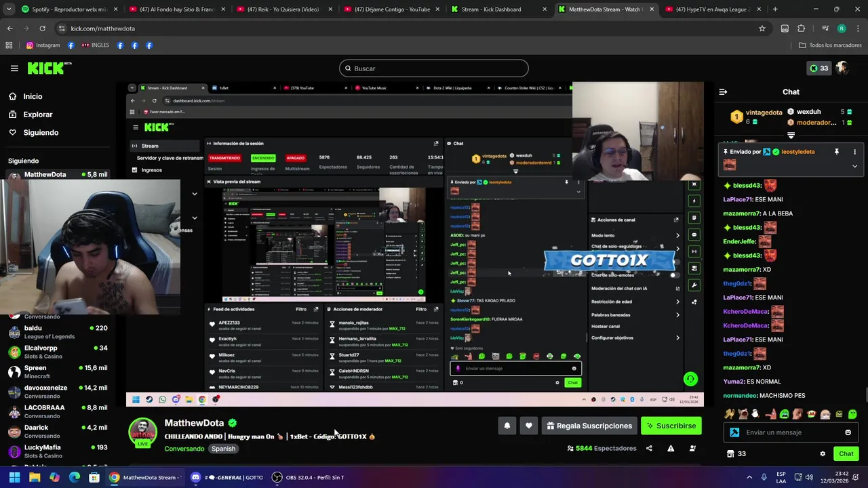Click the notification bell for MatthewDota
Image resolution: width=868 pixels, height=488 pixels.
pos(507,426)
